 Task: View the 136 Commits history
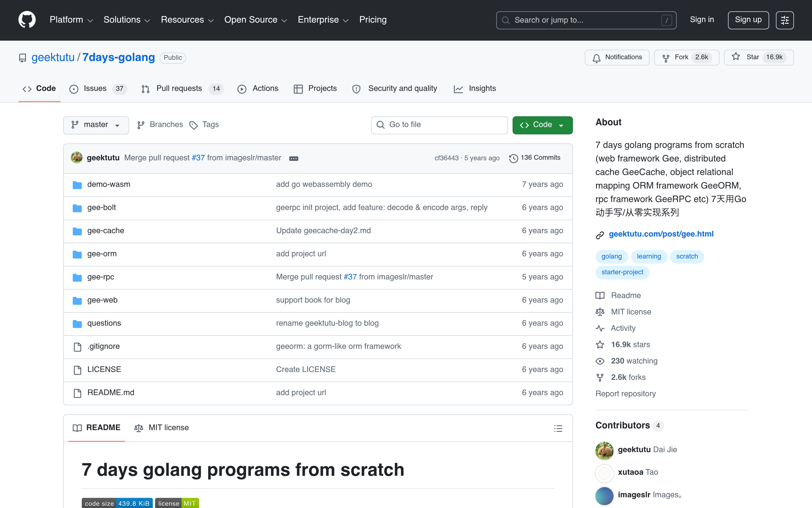[535, 158]
